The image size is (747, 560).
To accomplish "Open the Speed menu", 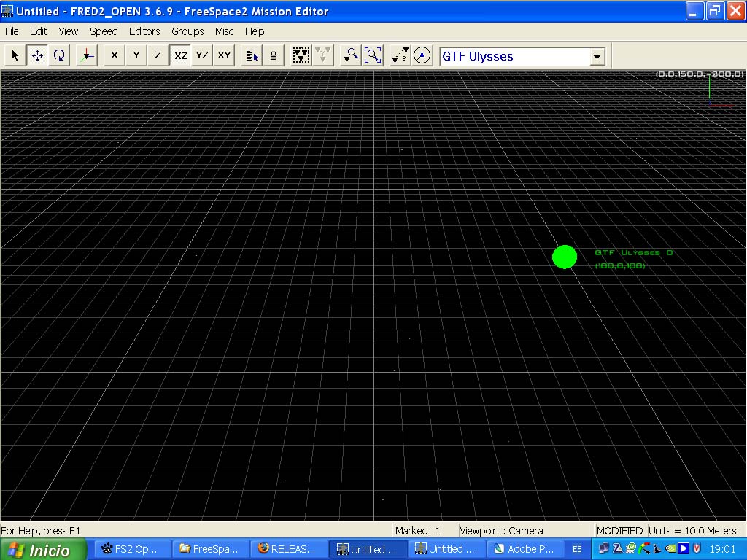I will coord(104,31).
